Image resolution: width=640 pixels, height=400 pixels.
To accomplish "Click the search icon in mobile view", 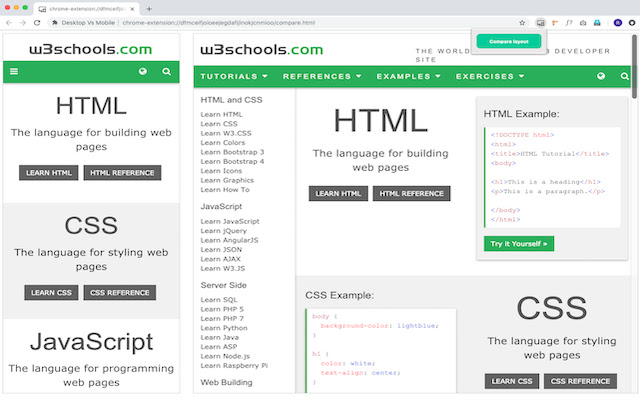I will 167,71.
